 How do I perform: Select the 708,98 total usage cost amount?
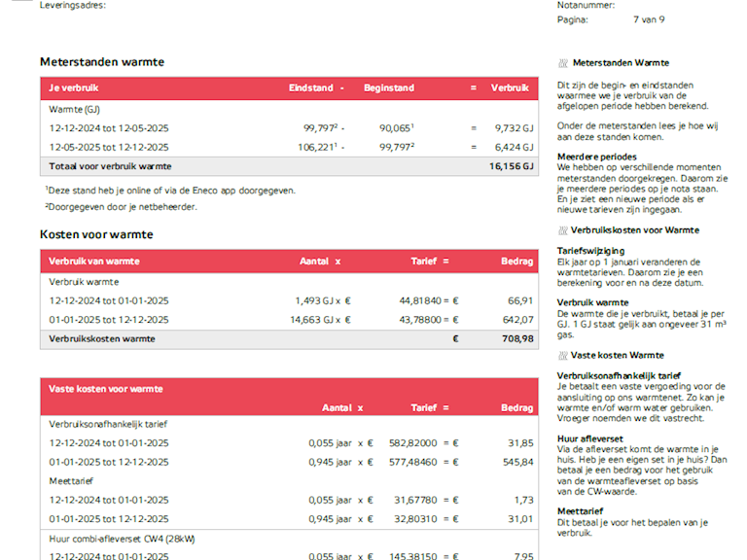tap(514, 338)
